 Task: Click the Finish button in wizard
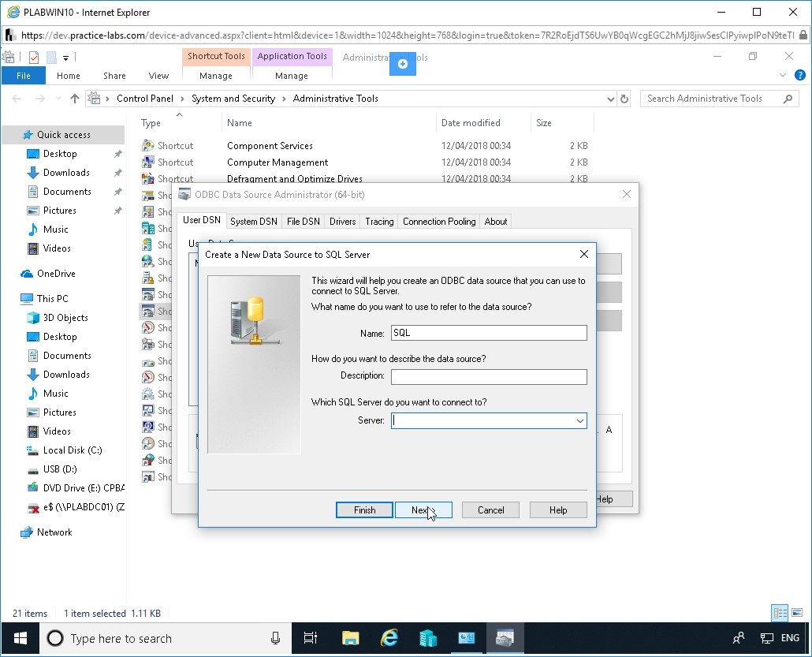(x=364, y=510)
